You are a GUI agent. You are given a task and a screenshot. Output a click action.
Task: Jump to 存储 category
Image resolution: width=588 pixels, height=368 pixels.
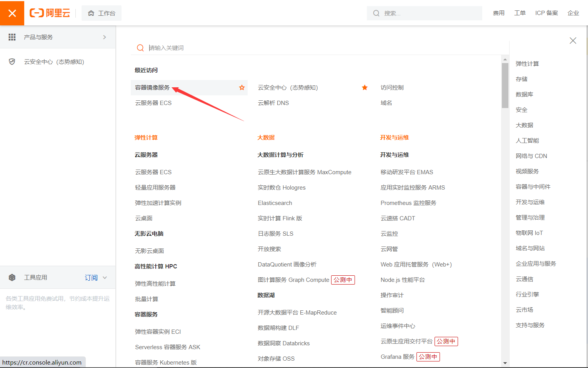521,79
